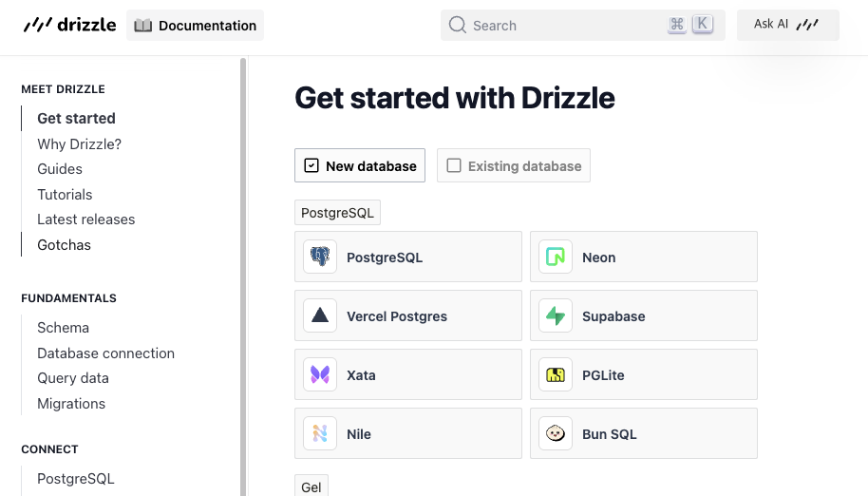Click the PostgreSQL section tag above cards
Screen dimensions: 868x496
337,213
